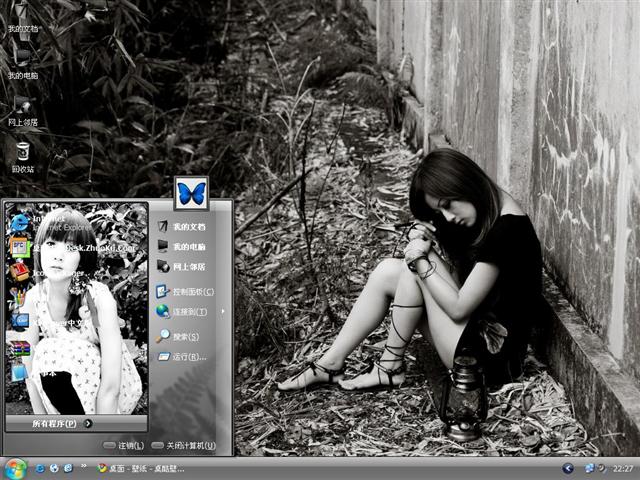
Task: Click Log Off (注销) button
Action: (124, 445)
